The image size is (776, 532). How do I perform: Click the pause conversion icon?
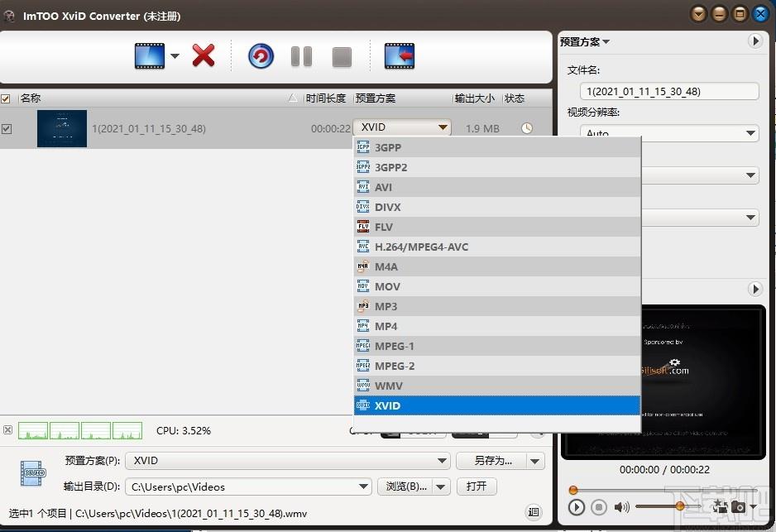[301, 56]
